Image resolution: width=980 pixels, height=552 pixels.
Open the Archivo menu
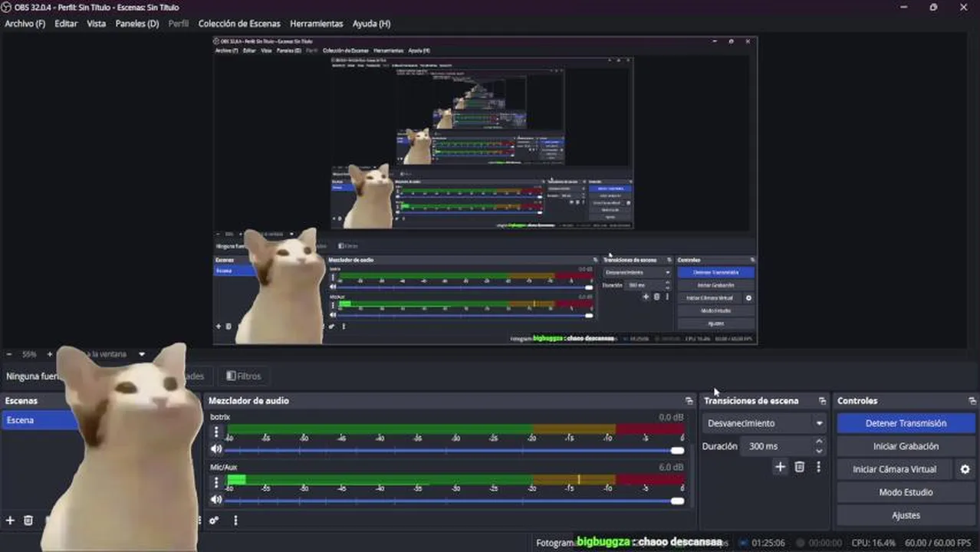(x=25, y=24)
